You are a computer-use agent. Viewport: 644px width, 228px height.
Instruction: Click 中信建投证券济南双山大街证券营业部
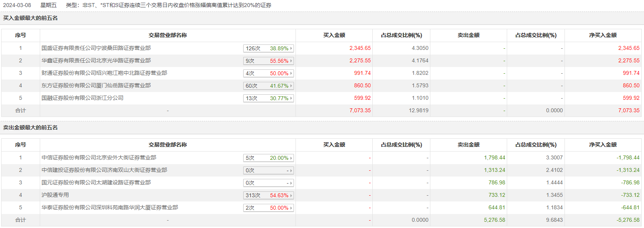coord(104,170)
